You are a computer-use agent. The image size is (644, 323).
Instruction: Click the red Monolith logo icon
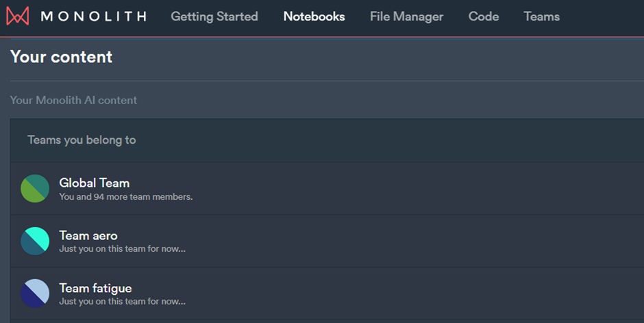click(x=18, y=16)
